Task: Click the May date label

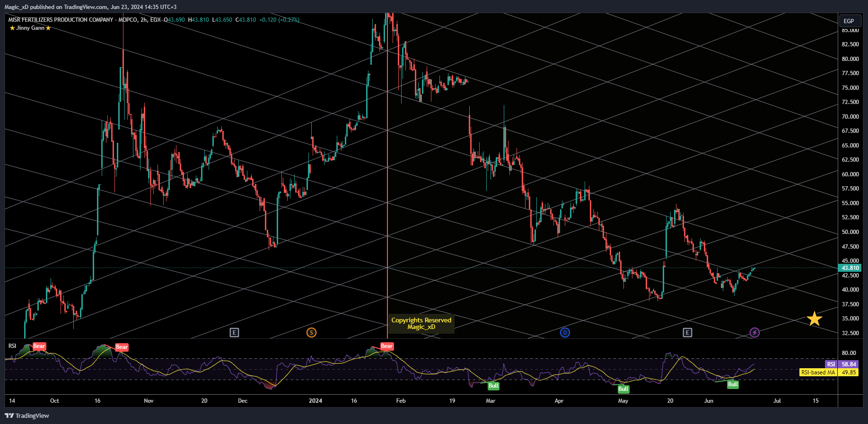Action: pyautogui.click(x=623, y=401)
